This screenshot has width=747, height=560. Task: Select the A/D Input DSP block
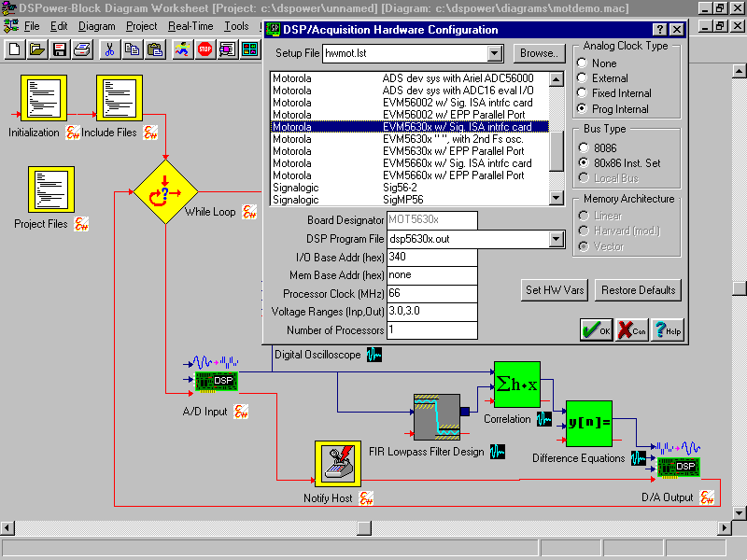click(x=217, y=381)
